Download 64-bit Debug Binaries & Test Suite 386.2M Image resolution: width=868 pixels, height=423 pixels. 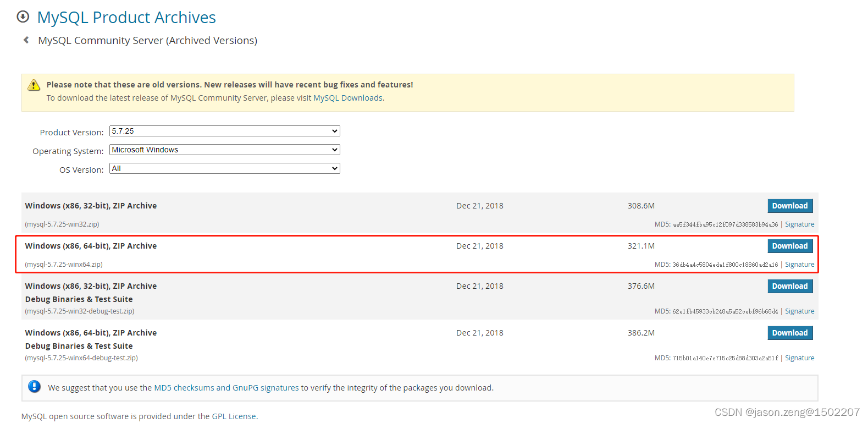(x=790, y=333)
